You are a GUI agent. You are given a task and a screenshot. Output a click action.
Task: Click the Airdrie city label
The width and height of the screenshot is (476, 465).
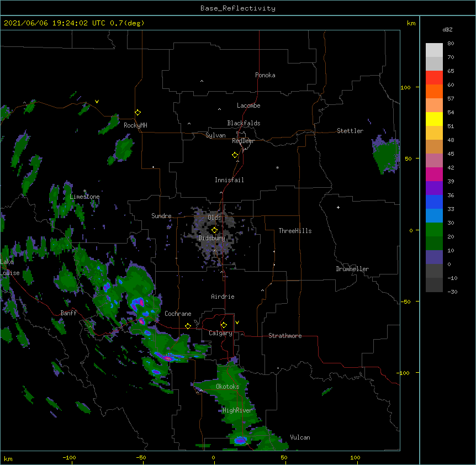223,297
